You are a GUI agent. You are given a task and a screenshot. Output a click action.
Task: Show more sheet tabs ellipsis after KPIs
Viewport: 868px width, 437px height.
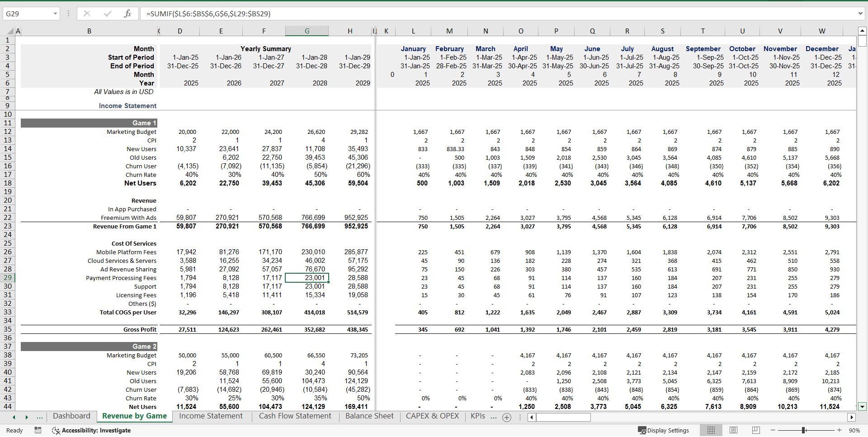click(x=494, y=417)
